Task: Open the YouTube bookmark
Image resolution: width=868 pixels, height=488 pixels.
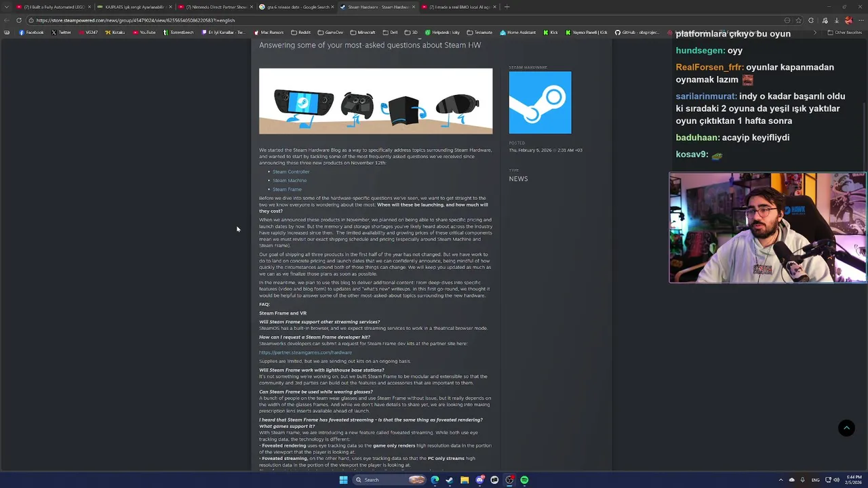Action: click(x=144, y=33)
